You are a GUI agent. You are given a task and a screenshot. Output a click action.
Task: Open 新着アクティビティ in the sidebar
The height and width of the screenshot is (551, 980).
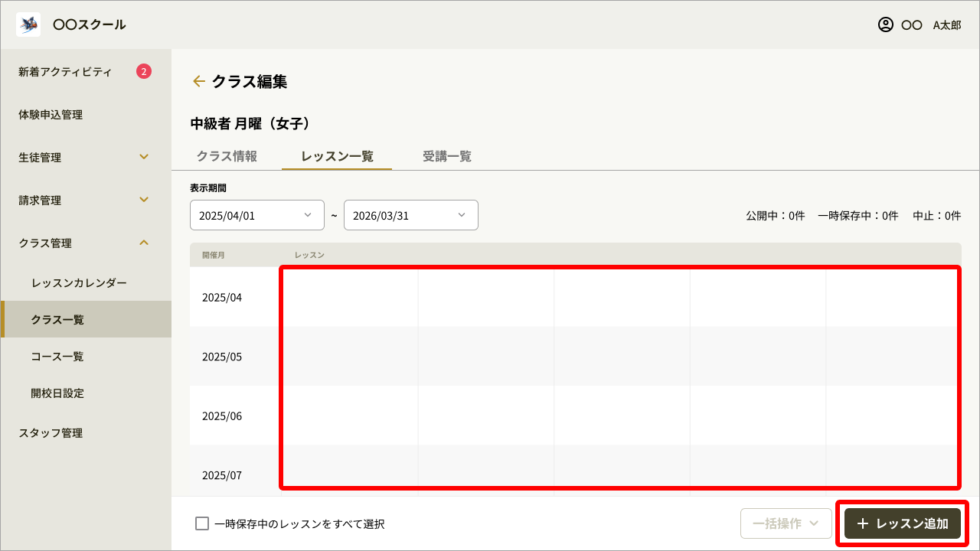[65, 72]
